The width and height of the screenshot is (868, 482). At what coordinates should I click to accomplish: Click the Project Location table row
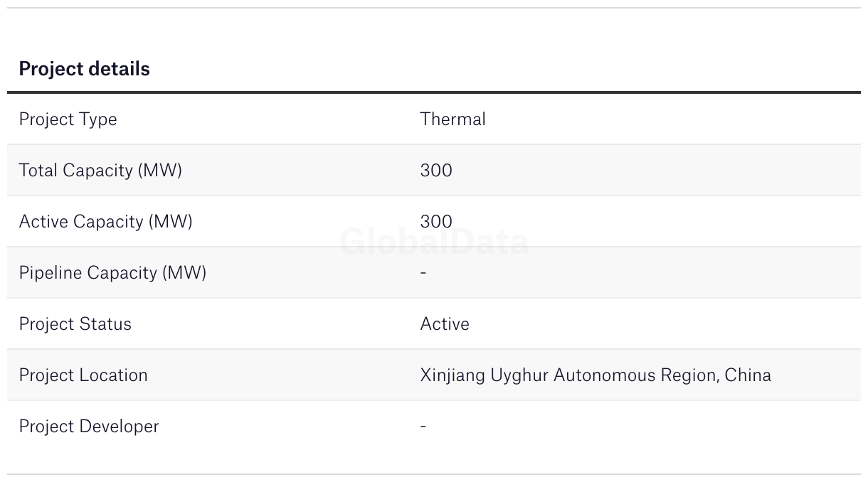click(x=434, y=375)
